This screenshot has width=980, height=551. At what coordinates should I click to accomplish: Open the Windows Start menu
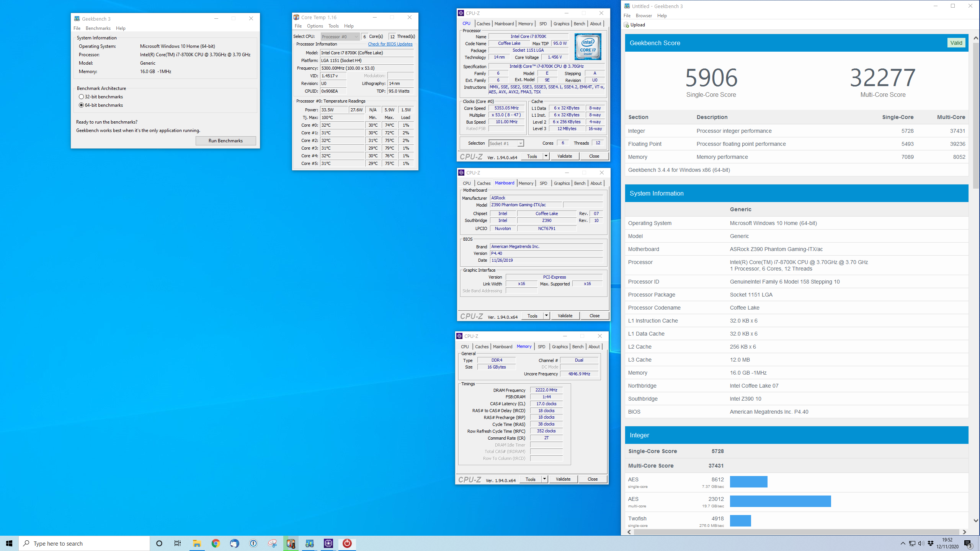pyautogui.click(x=9, y=543)
